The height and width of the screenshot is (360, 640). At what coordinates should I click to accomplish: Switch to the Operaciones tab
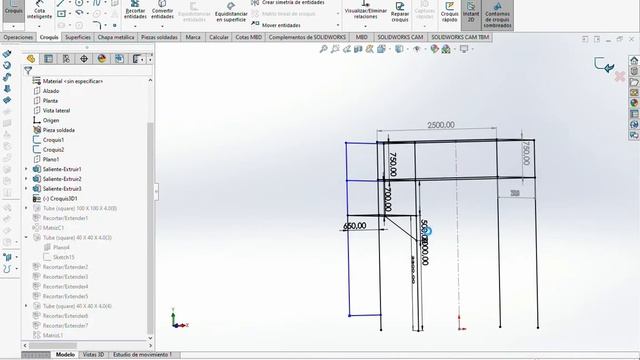coord(18,37)
